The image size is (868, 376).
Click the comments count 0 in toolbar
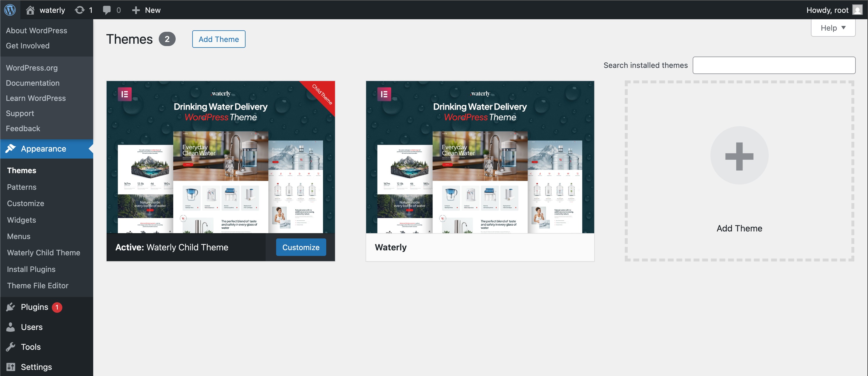(x=119, y=10)
